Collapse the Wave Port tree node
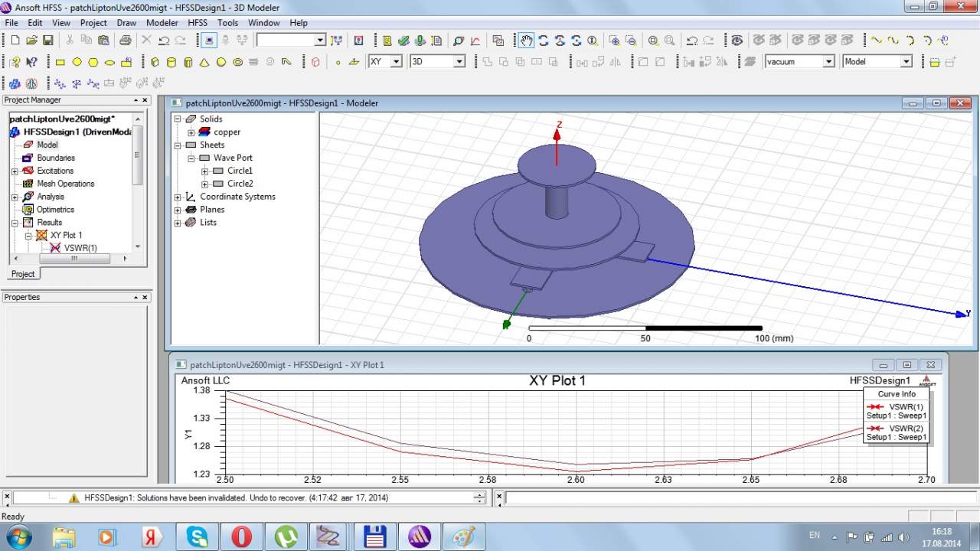This screenshot has width=980, height=551. click(191, 158)
